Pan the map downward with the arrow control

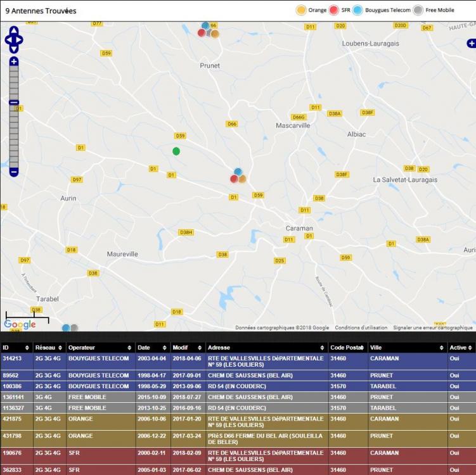[14, 49]
